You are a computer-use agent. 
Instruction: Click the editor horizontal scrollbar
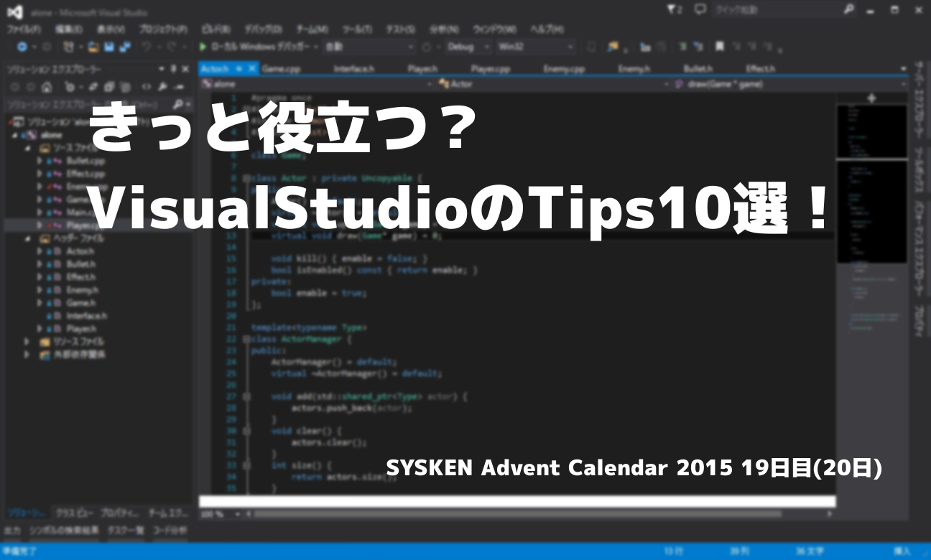tap(517, 514)
